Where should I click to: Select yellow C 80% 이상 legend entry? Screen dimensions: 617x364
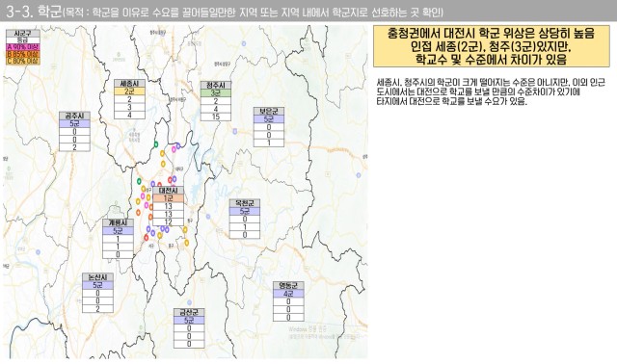23,61
